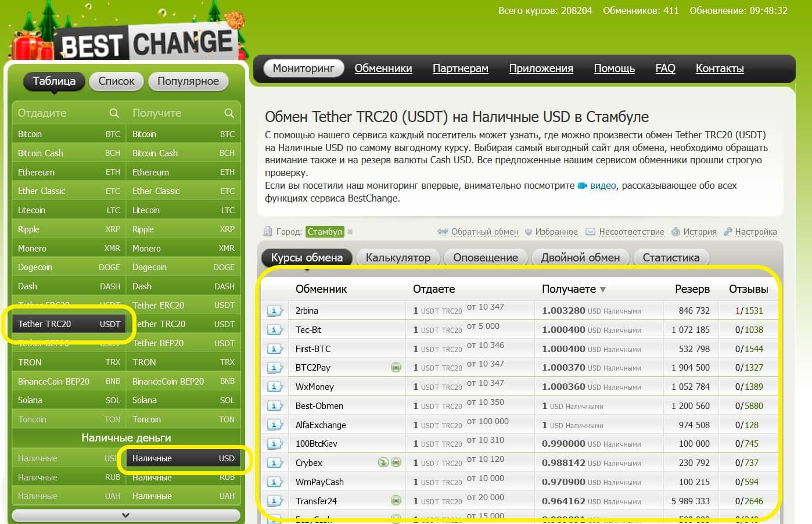Click the История link
The width and height of the screenshot is (812, 524).
pyautogui.click(x=700, y=232)
